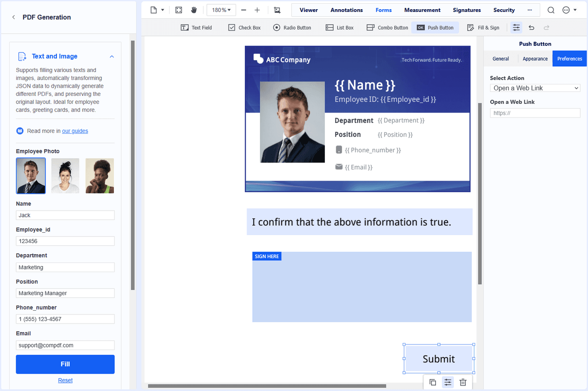
Task: Click the Phone_number input field
Action: click(x=65, y=319)
